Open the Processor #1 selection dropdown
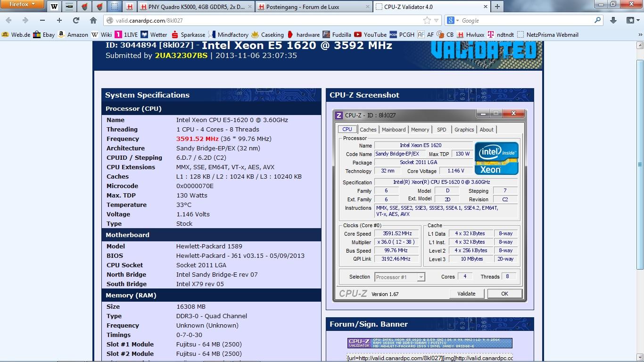This screenshot has height=362, width=644. (x=400, y=277)
